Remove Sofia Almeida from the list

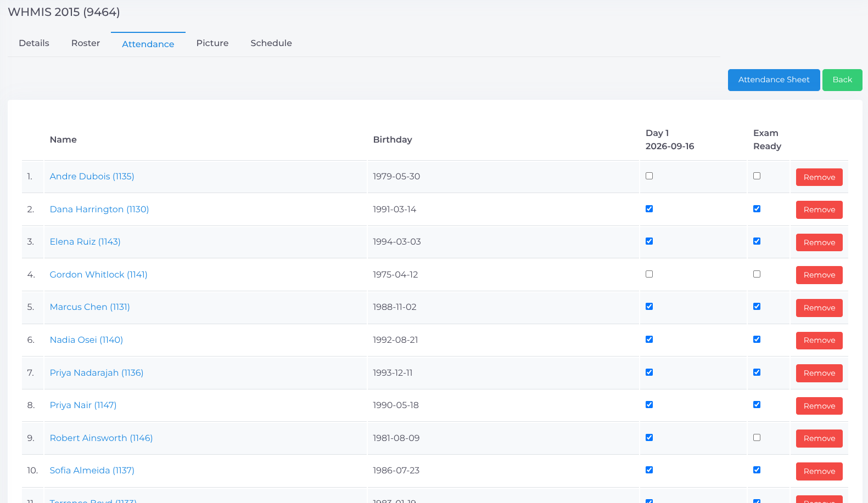(x=819, y=471)
